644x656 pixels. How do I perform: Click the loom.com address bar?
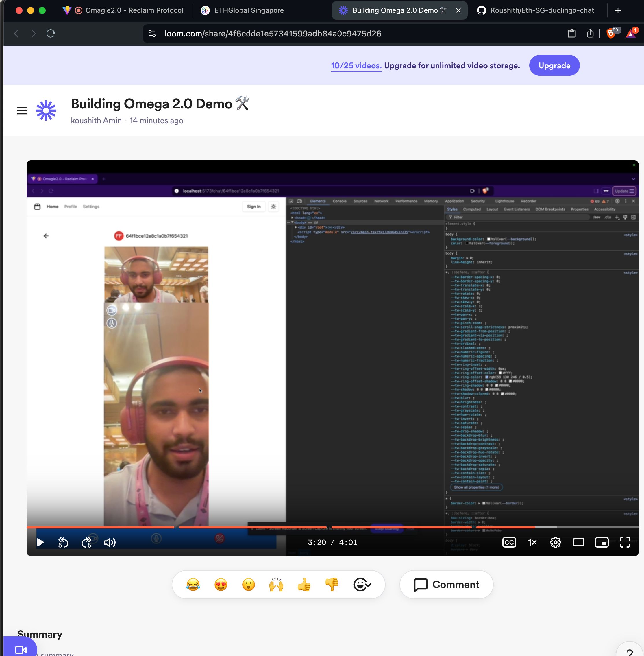273,34
